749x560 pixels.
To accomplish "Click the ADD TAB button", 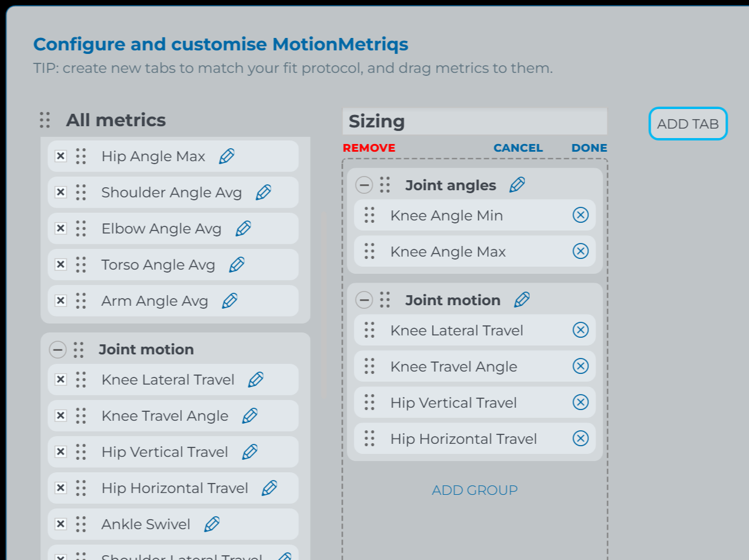I will [688, 124].
